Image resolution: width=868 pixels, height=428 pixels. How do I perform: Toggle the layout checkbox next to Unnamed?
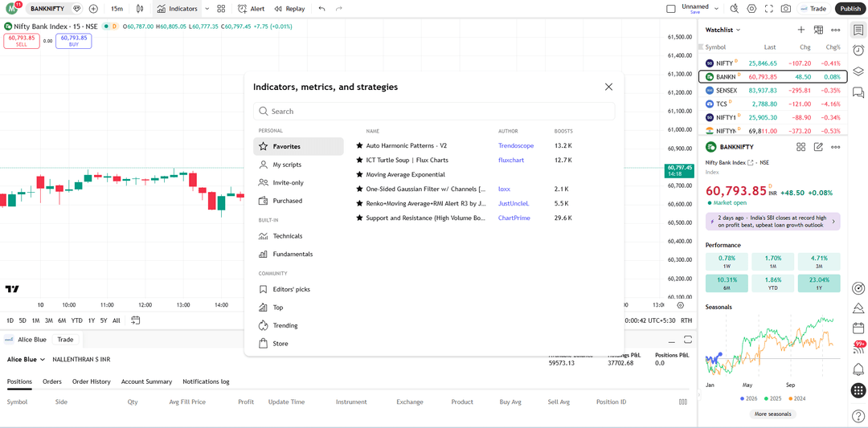[x=671, y=9]
